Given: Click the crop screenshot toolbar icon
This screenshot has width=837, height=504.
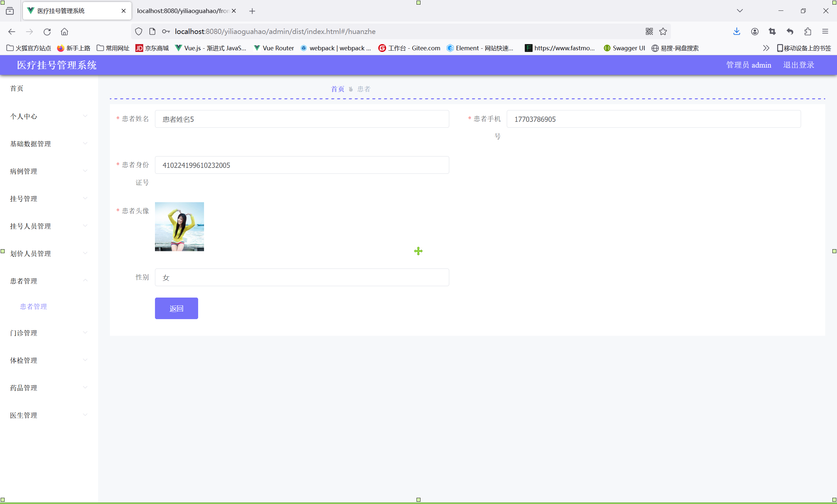Looking at the screenshot, I should click(x=772, y=32).
